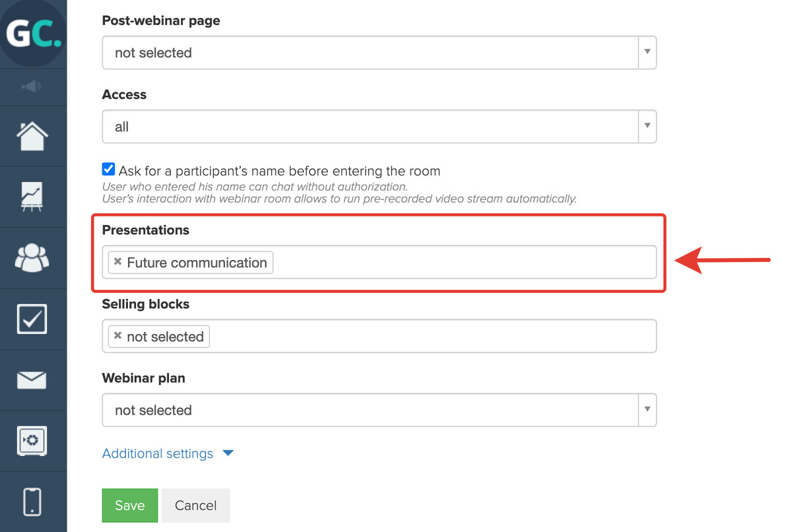Open the envelope messages icon
Viewport: 792px width, 532px height.
pyautogui.click(x=32, y=380)
